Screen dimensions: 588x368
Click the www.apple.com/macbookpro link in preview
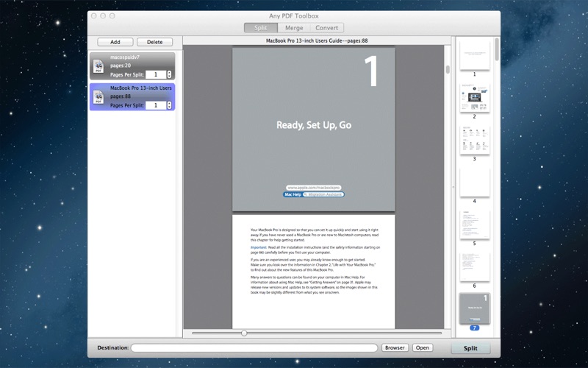(x=314, y=188)
